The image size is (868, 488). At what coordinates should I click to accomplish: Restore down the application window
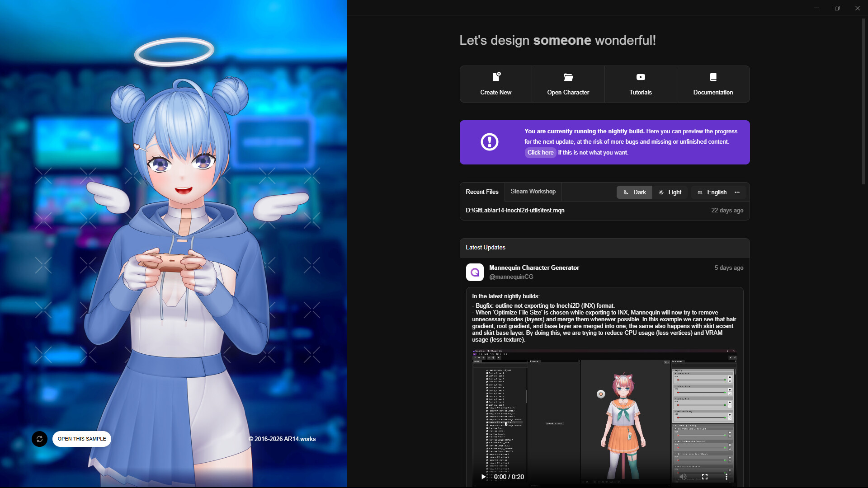837,8
